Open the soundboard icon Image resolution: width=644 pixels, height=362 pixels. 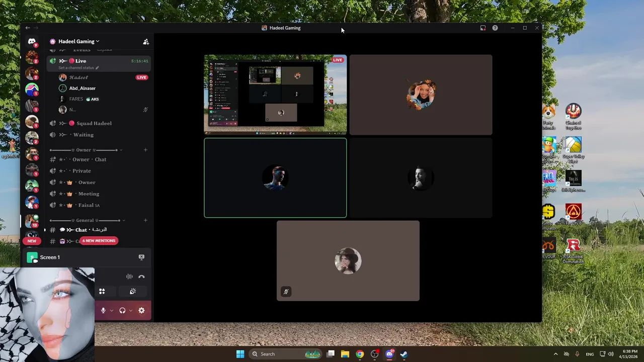click(x=133, y=291)
